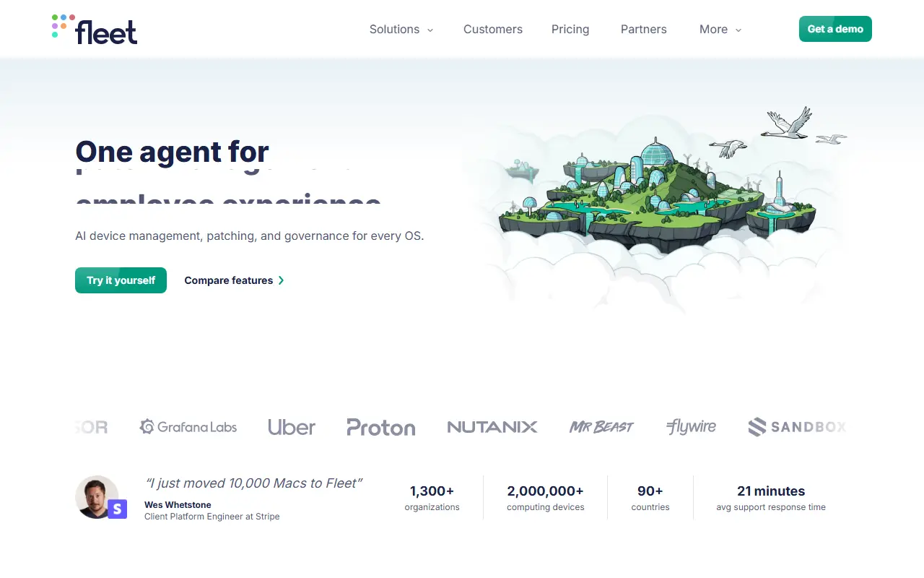Navigate to Partners
924x578 pixels.
point(644,30)
